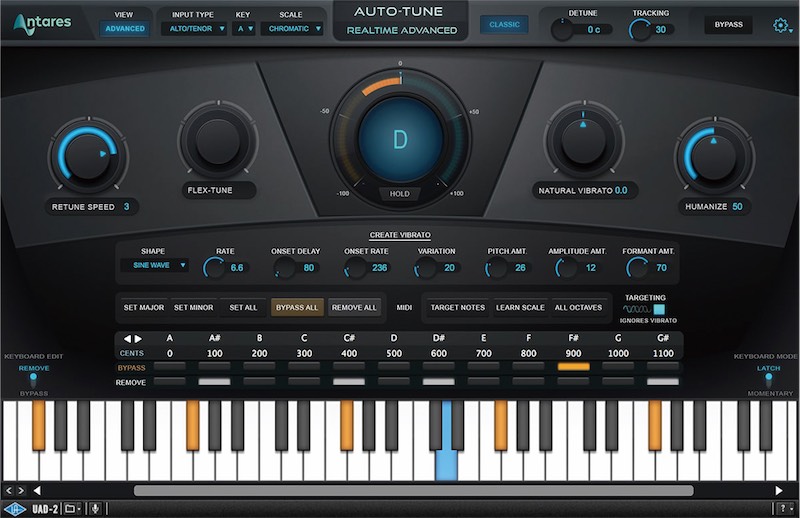Open the settings gear menu
Image resolution: width=800 pixels, height=518 pixels.
point(781,25)
